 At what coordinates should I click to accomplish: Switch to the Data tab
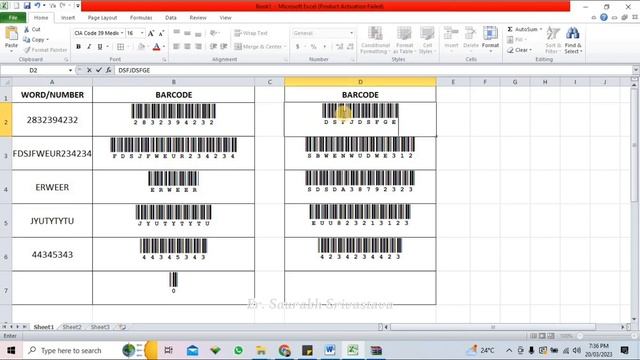[x=171, y=18]
